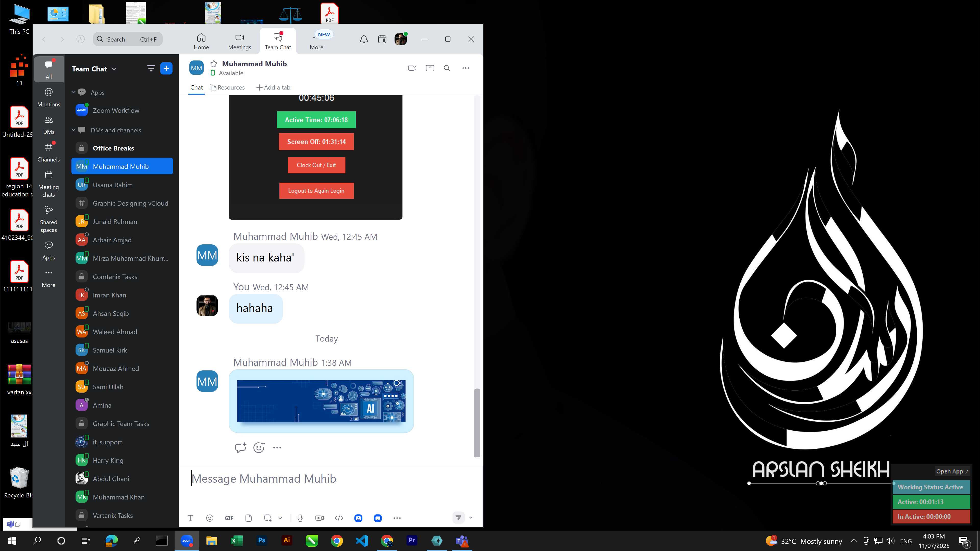Open the Channels section
This screenshot has height=551, width=980.
(49, 153)
